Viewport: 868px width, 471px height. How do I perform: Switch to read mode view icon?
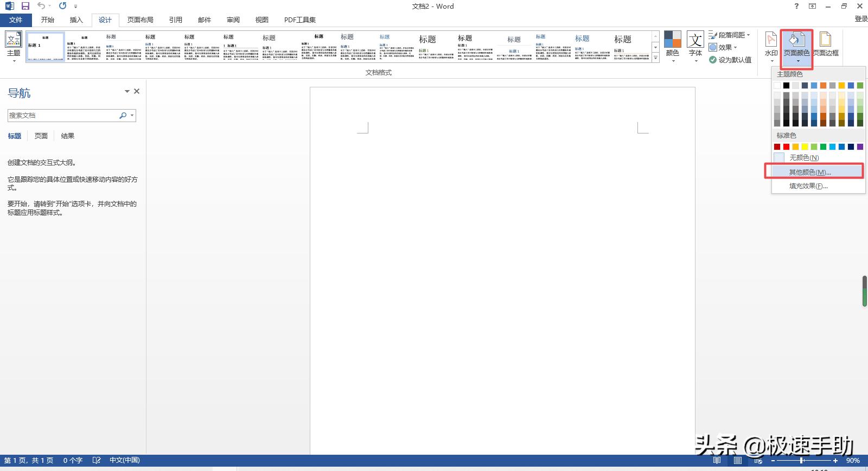click(717, 460)
